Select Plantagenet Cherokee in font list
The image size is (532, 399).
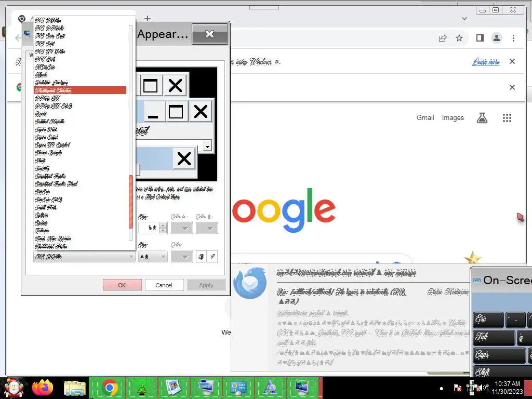pos(80,90)
